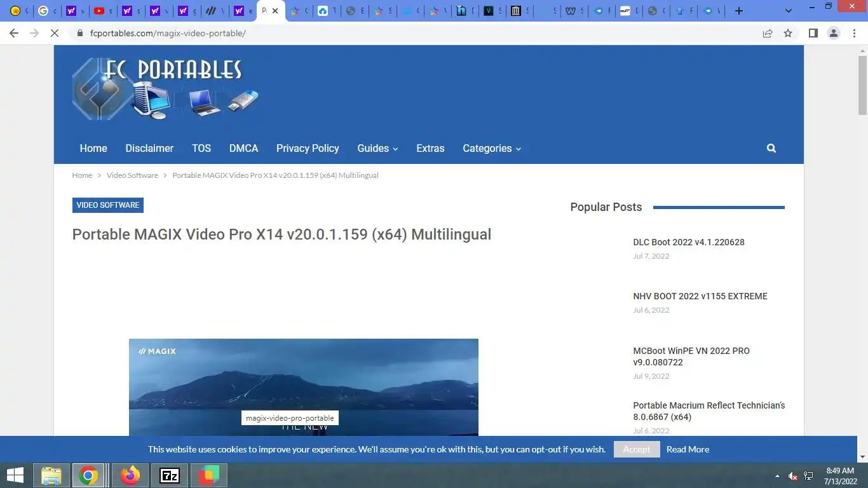Open the TOS menu item
868x488 pixels.
201,148
